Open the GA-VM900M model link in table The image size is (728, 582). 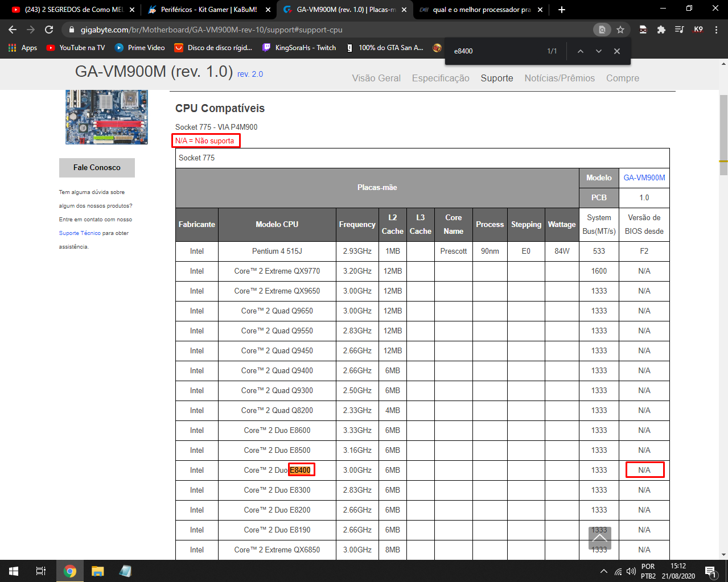click(x=644, y=178)
